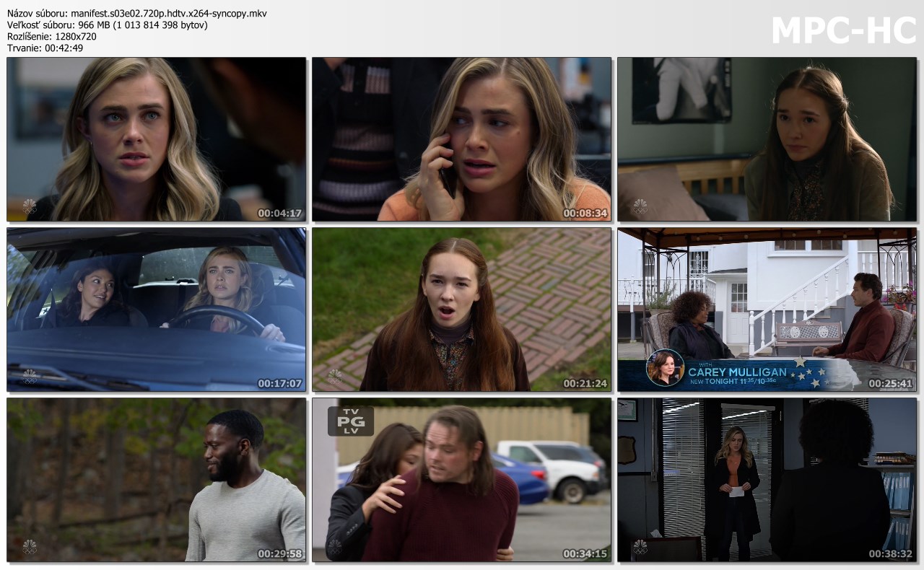Click the 00:25:41 timestamp label
Image resolution: width=924 pixels, height=570 pixels.
point(890,384)
